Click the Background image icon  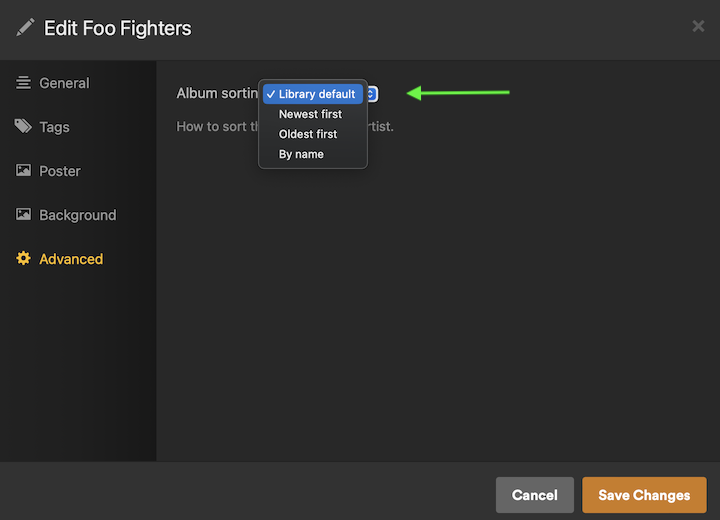pos(23,215)
